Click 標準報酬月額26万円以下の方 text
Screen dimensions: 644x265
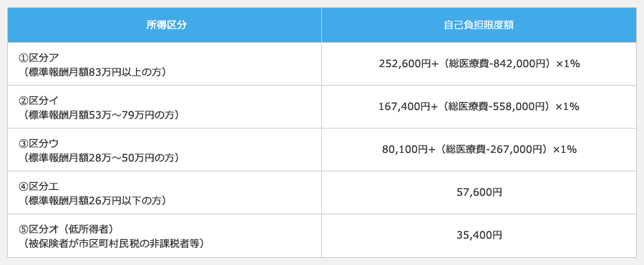click(x=94, y=201)
